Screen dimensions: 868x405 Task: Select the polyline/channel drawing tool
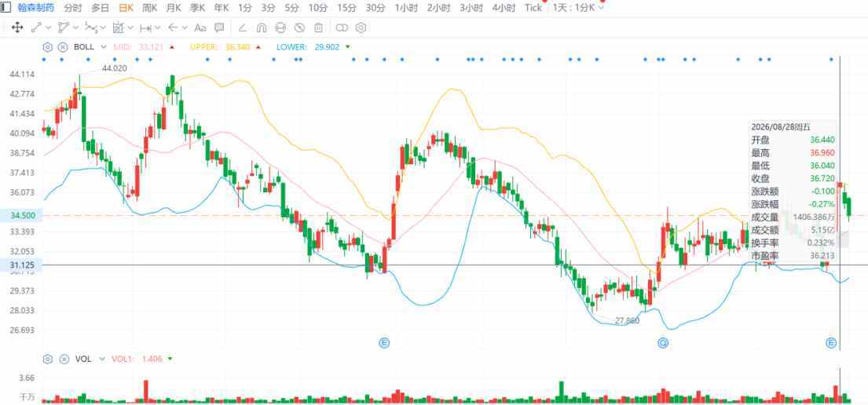[64, 27]
